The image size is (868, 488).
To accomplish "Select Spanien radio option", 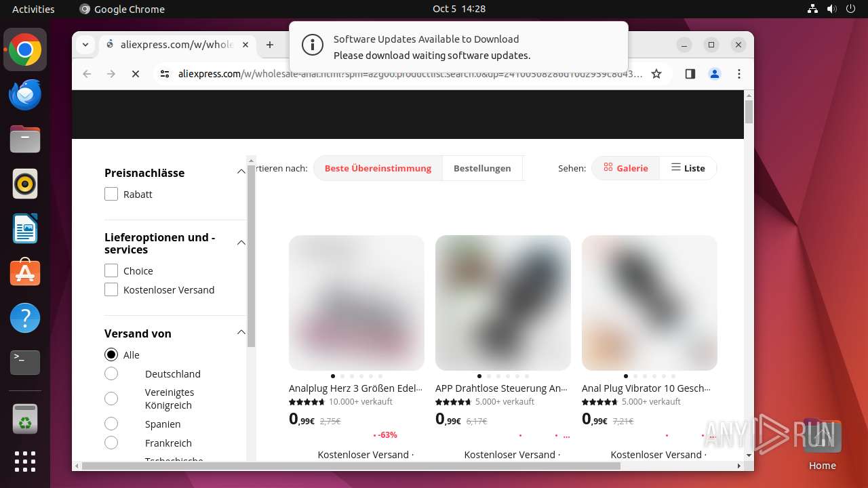I will [111, 424].
